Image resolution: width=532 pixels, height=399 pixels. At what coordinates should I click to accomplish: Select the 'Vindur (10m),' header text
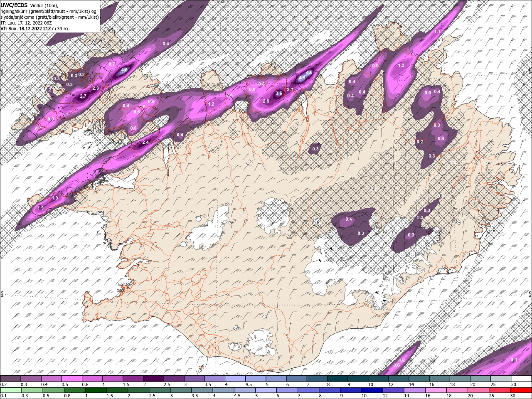pyautogui.click(x=44, y=5)
